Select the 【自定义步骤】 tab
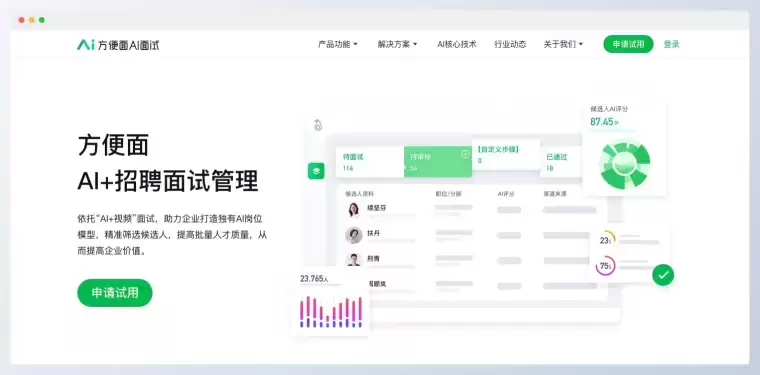 point(506,155)
